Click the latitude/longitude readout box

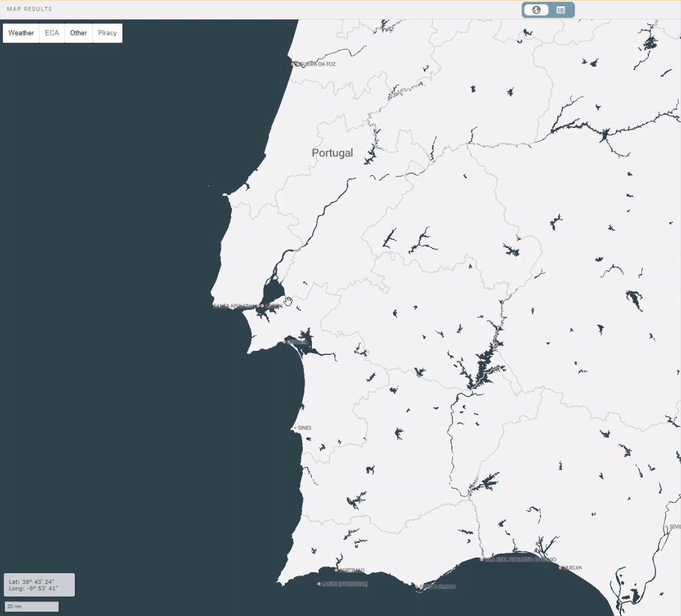(x=38, y=584)
